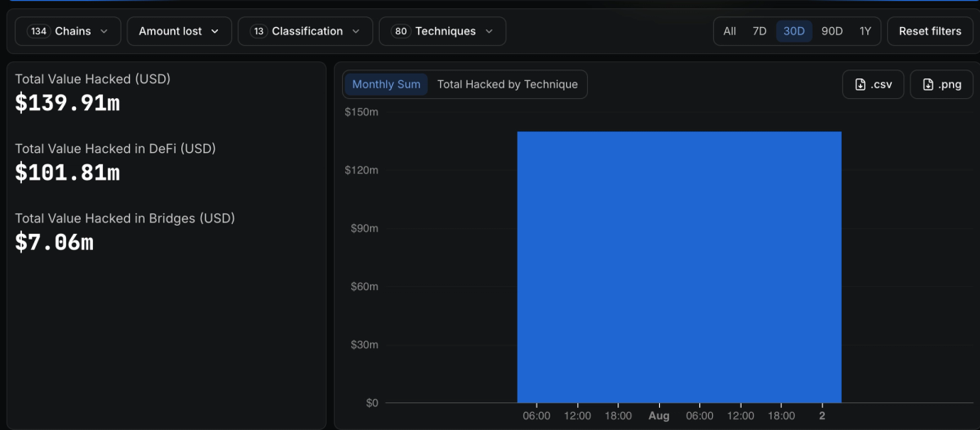Click the $0 y-axis label

371,403
